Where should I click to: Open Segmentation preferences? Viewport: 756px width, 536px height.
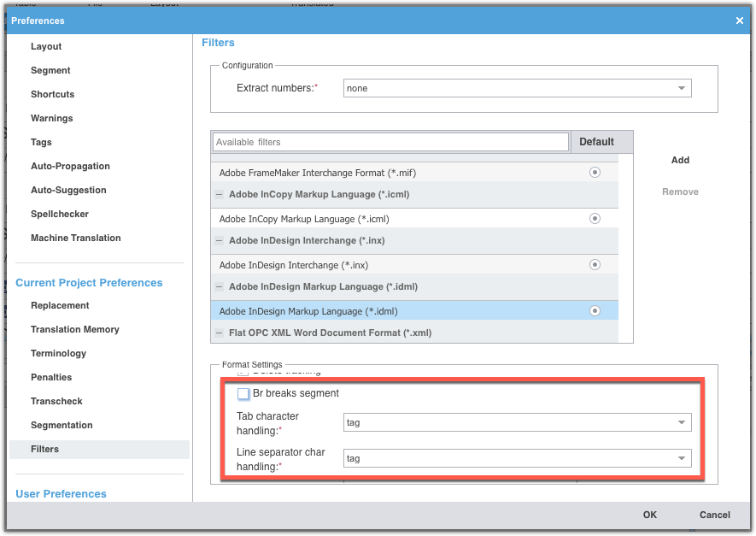[62, 425]
